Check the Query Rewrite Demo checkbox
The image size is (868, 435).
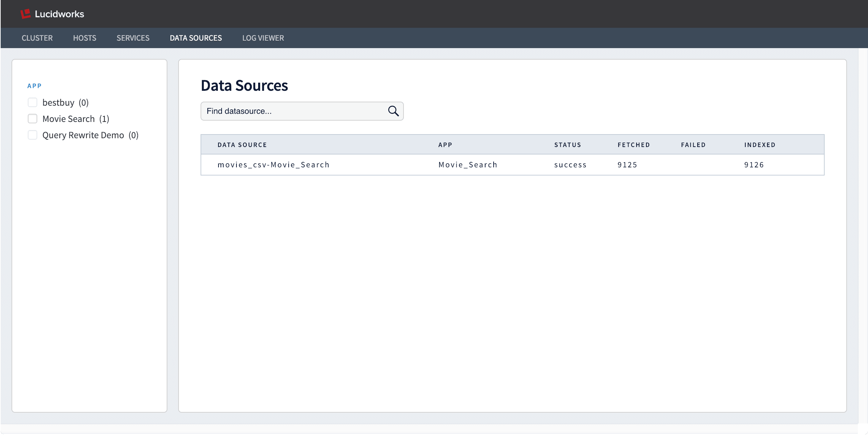33,134
